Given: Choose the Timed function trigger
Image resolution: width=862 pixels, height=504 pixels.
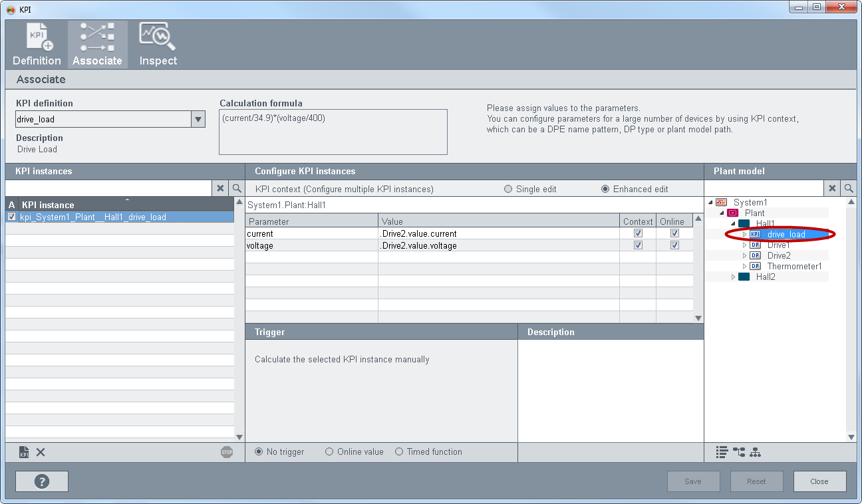Looking at the screenshot, I should (399, 452).
